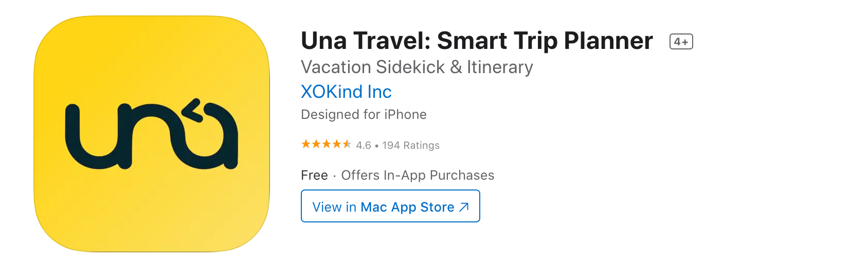Click the fourth orange rating star
The image size is (868, 277).
(x=337, y=144)
